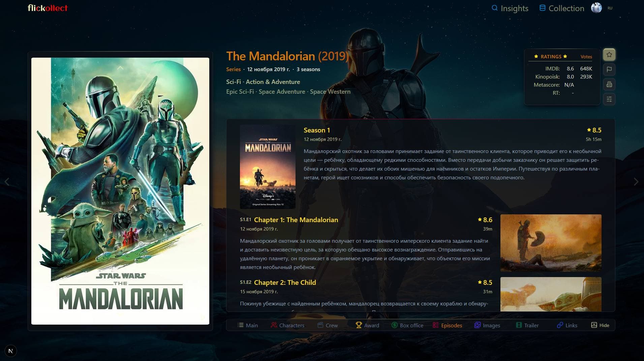Open the Links tab
Viewport: 644px width, 361px height.
pyautogui.click(x=567, y=325)
